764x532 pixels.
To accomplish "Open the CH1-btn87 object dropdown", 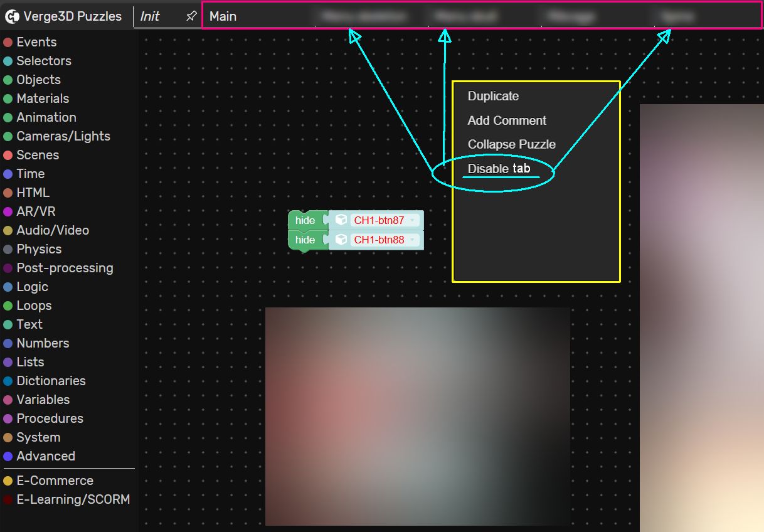I will click(385, 220).
